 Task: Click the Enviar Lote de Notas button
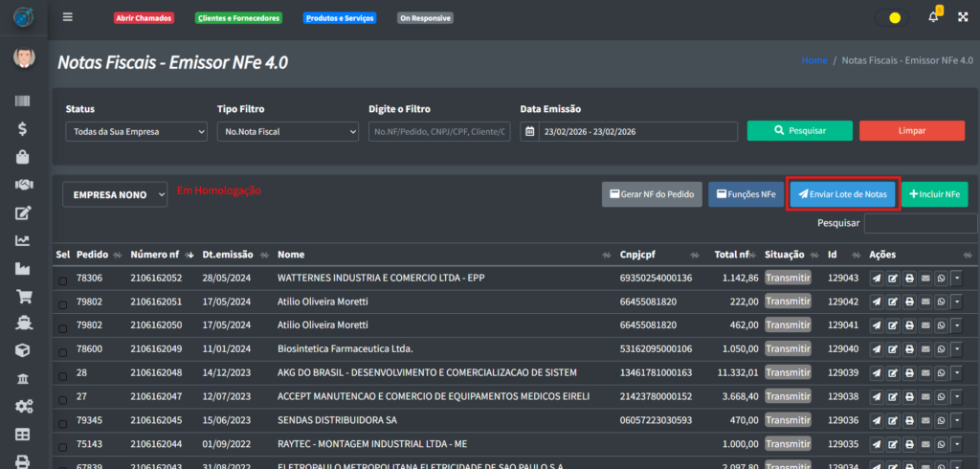(842, 194)
